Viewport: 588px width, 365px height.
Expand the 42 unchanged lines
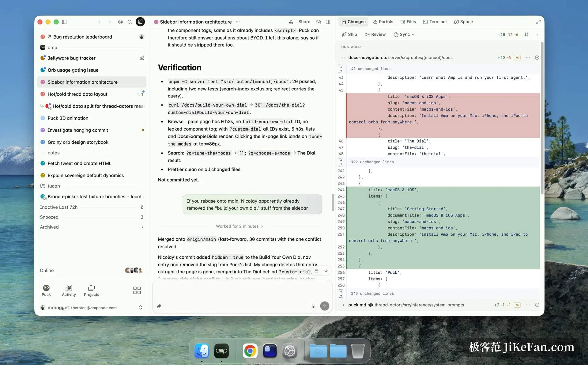341,69
